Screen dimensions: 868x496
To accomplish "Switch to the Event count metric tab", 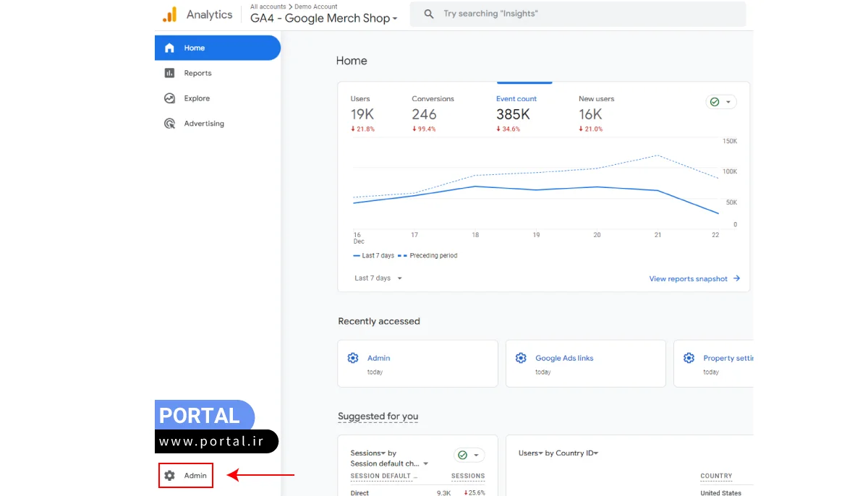I will [x=516, y=98].
